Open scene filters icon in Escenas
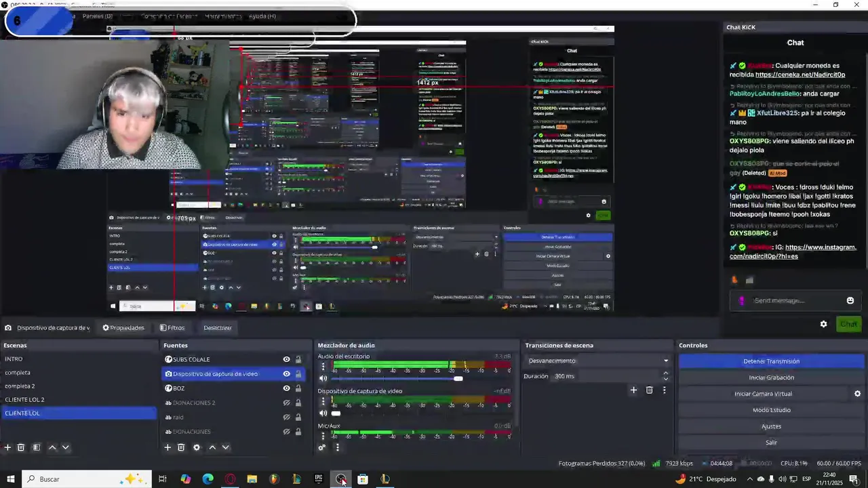The height and width of the screenshot is (488, 868). (x=37, y=447)
